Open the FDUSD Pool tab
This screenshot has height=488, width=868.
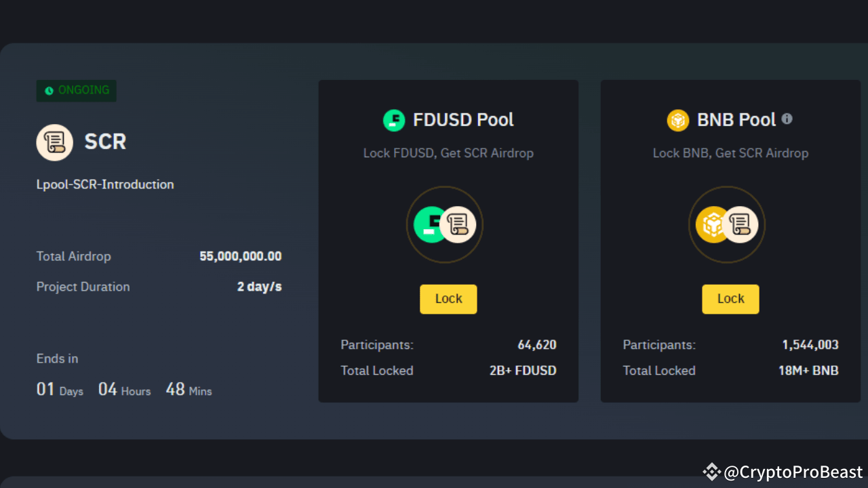463,119
